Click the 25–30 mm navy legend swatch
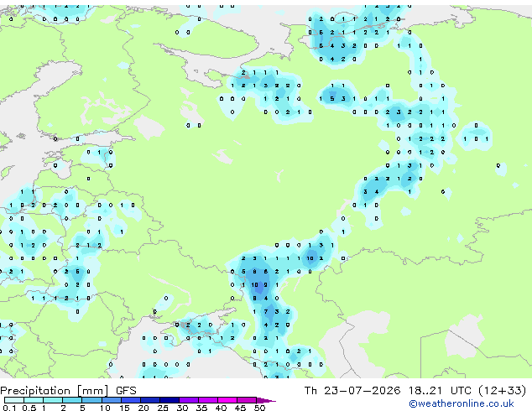532x411 pixels. pyautogui.click(x=170, y=400)
